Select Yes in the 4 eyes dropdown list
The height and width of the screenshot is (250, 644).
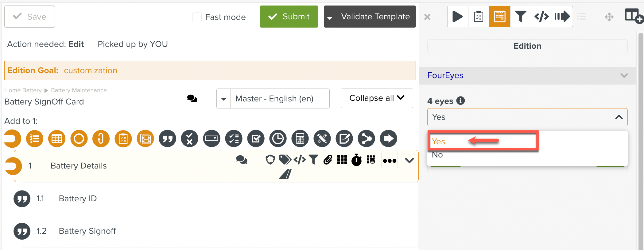[439, 142]
